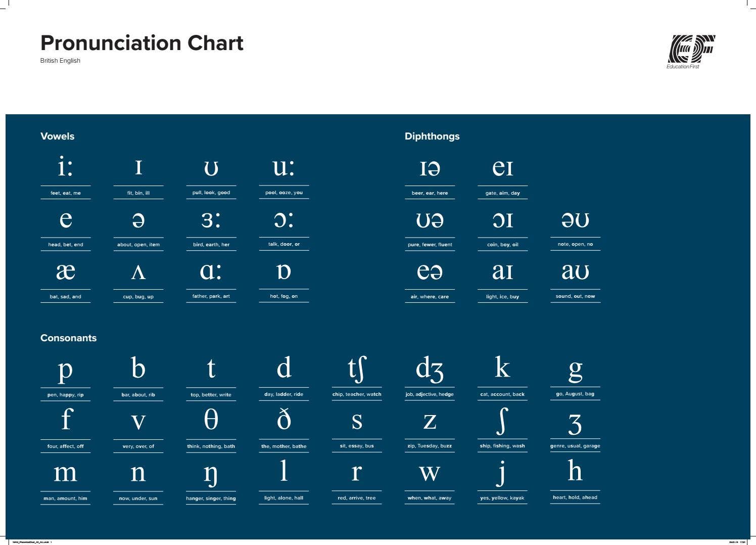Select the long i: vowel symbol
Screen dimensions: 756x545
(66, 166)
